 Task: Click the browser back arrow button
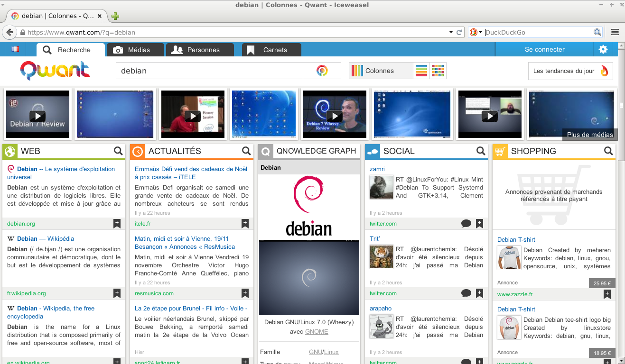[x=9, y=32]
